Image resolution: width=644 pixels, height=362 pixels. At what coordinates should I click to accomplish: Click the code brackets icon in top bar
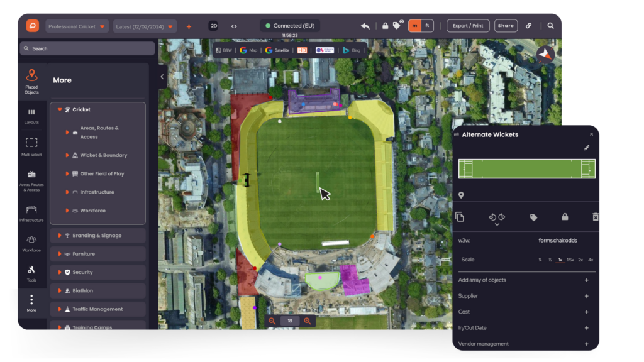234,26
